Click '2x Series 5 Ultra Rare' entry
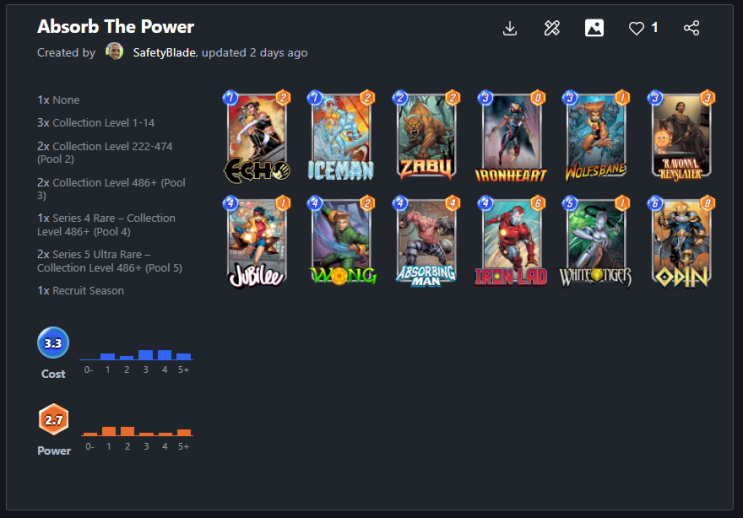 pos(109,261)
